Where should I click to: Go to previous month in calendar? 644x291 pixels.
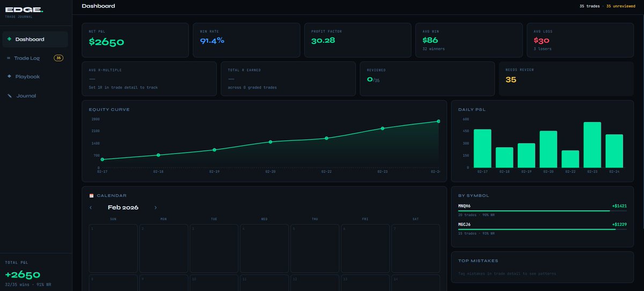[x=91, y=207]
